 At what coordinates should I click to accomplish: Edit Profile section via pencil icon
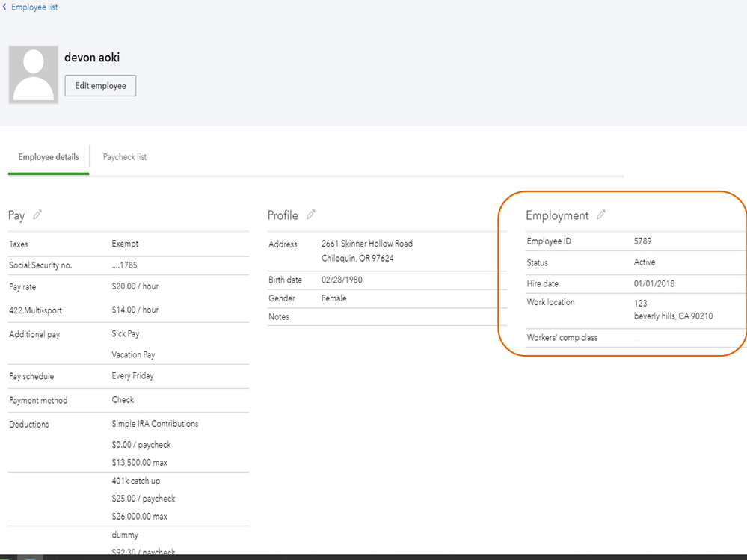point(311,215)
